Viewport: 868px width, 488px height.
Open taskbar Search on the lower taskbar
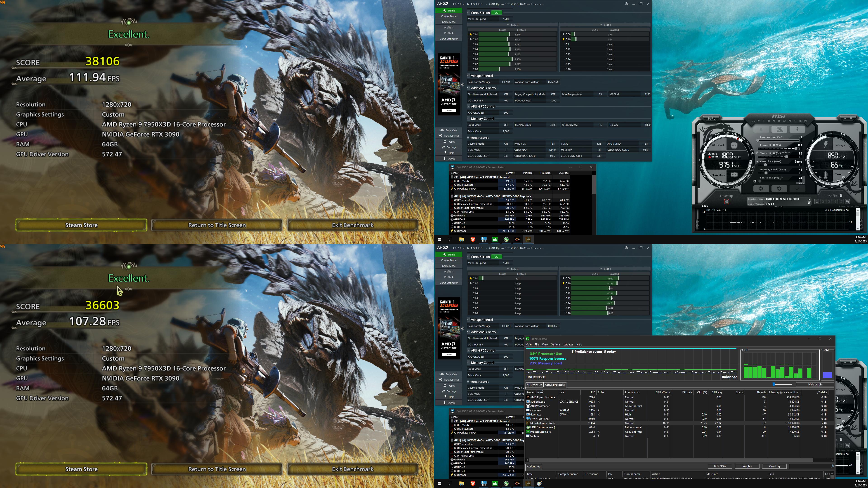[450, 483]
